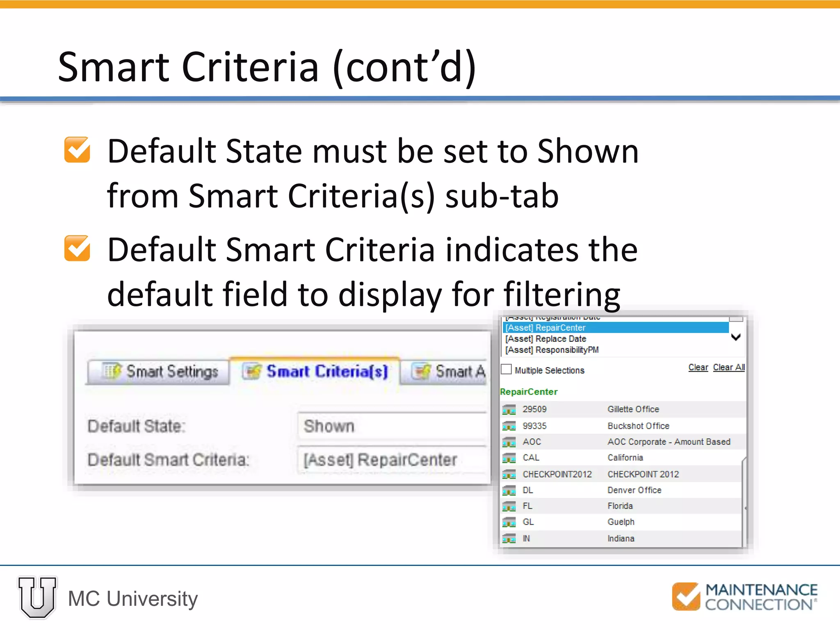Select the California entry
Viewport: 840px width, 630px height.
(625, 458)
